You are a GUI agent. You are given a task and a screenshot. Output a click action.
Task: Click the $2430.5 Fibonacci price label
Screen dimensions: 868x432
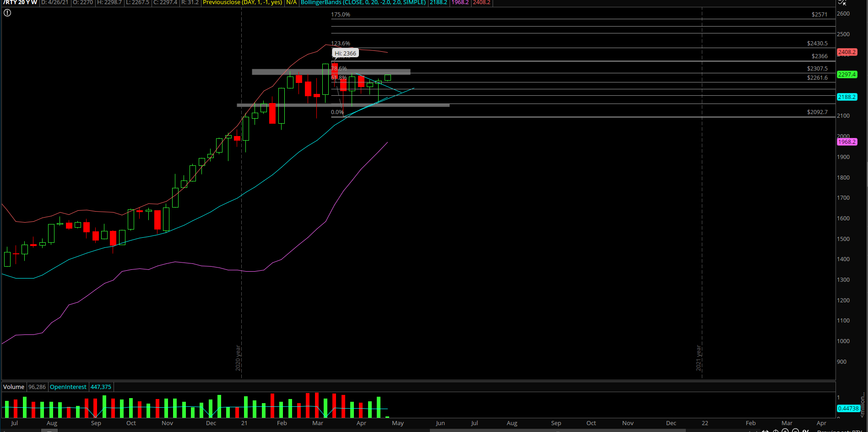(817, 43)
